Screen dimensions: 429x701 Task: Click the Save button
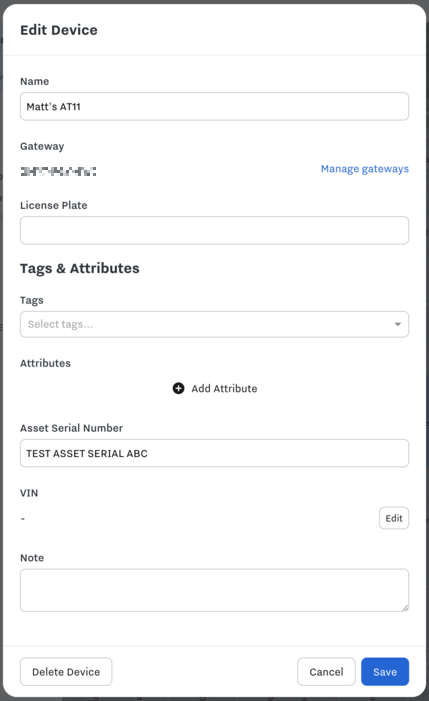[x=385, y=671]
